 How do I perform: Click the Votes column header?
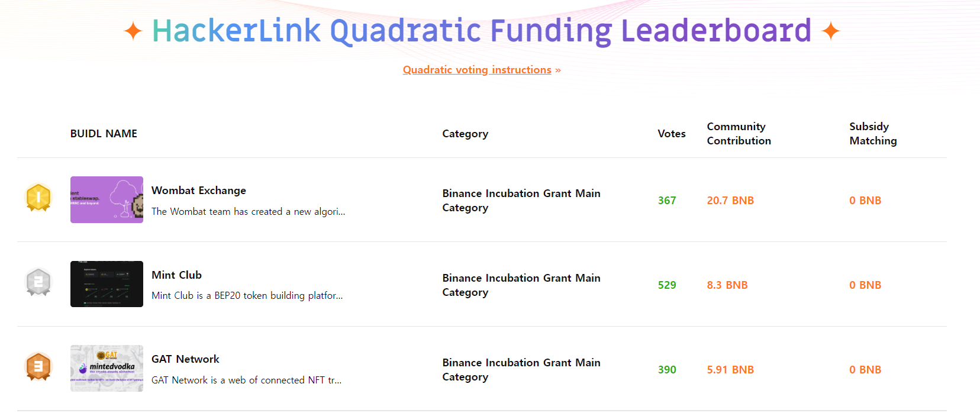(x=672, y=134)
